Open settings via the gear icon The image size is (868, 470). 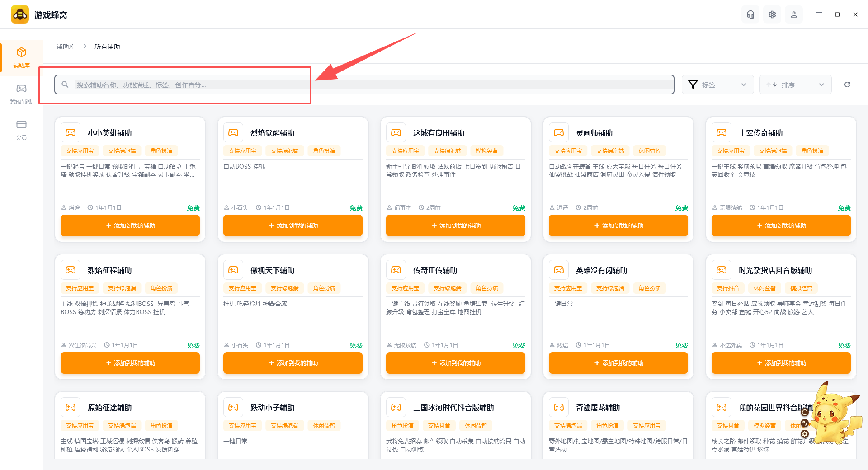[772, 14]
